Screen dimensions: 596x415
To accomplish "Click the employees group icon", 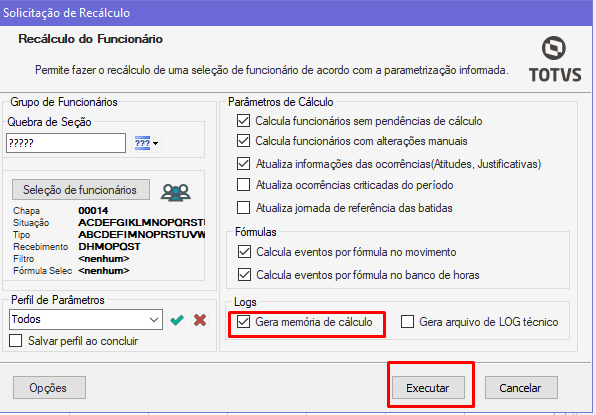I will click(x=176, y=192).
